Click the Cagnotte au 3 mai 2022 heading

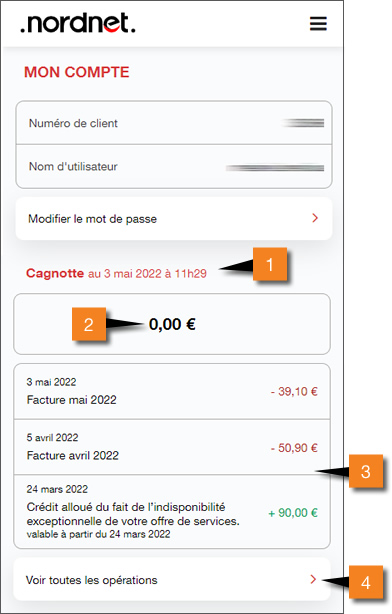[116, 273]
